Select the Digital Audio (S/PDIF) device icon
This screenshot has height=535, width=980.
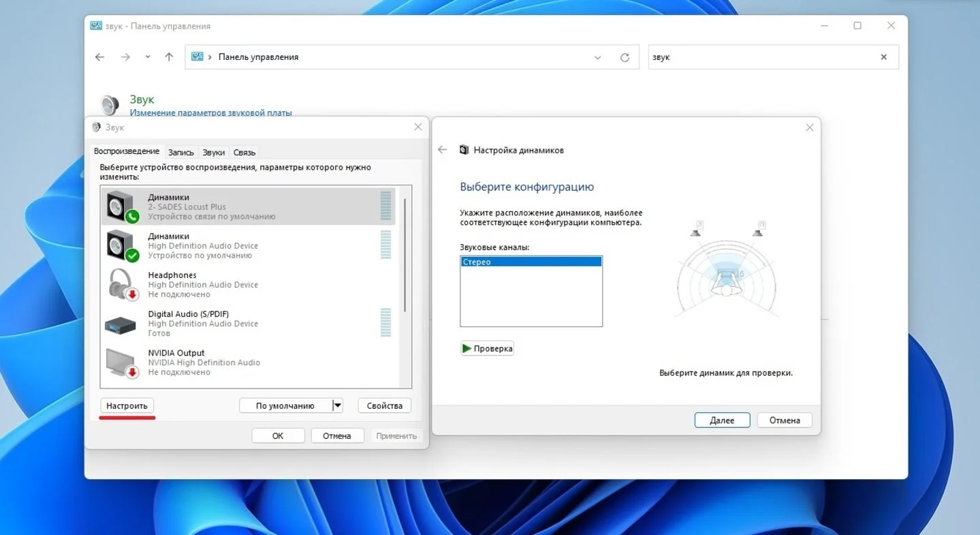121,325
